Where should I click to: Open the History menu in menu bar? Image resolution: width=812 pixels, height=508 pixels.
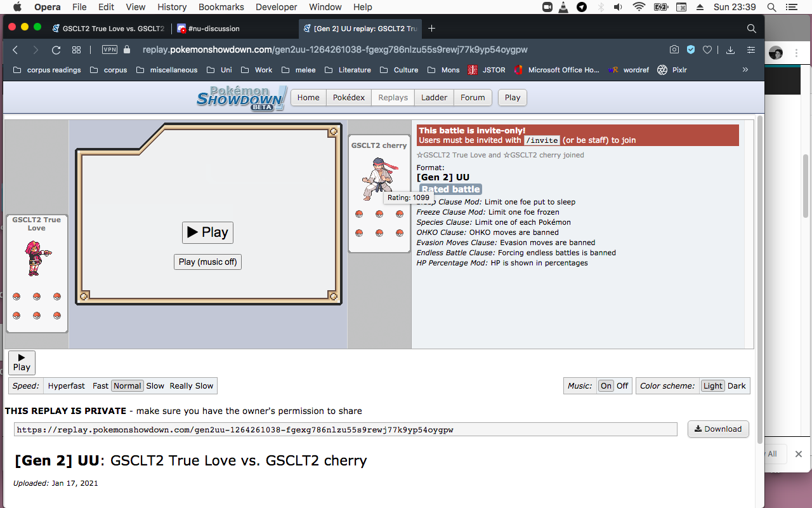(172, 7)
